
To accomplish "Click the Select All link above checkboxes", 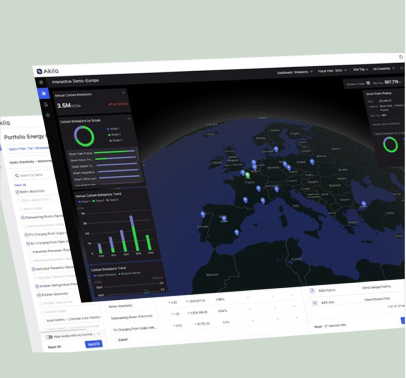I will pyautogui.click(x=20, y=185).
